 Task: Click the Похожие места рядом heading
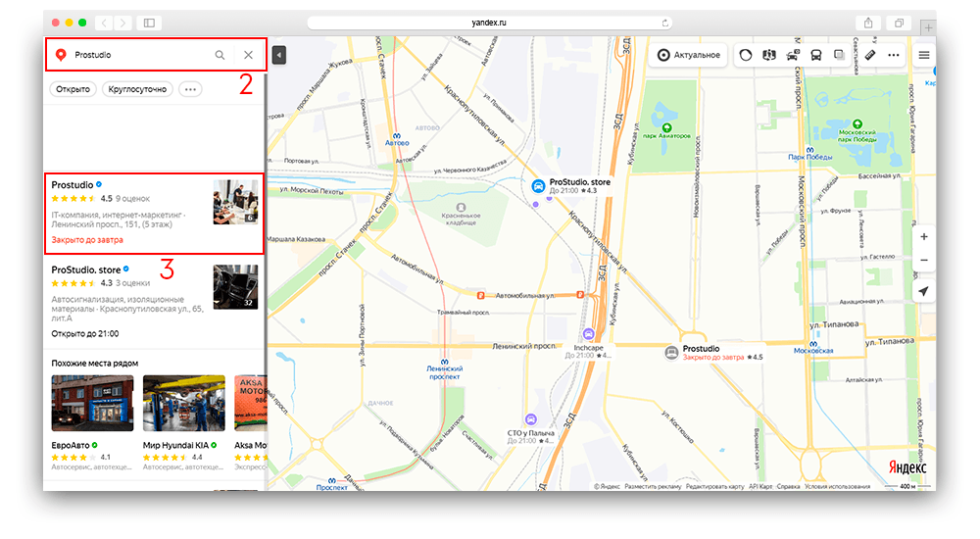(x=94, y=364)
